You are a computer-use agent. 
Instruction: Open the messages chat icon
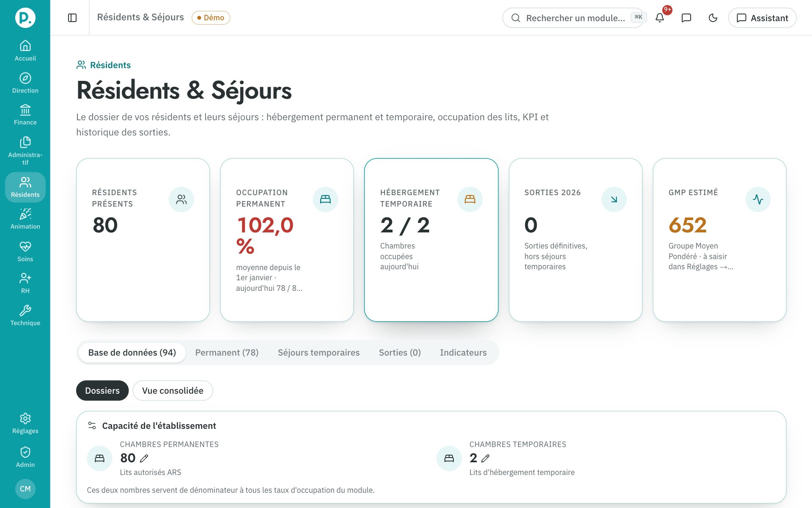[x=686, y=18]
